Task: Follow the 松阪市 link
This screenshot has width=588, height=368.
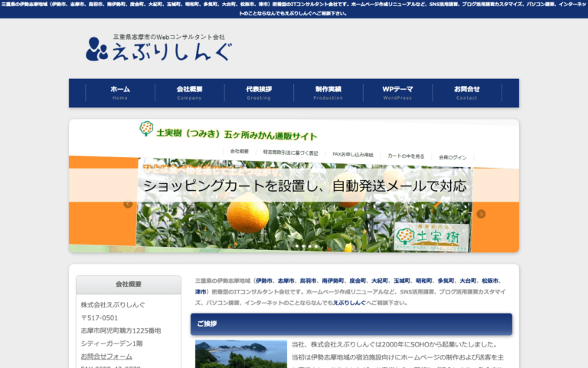Action: click(490, 281)
